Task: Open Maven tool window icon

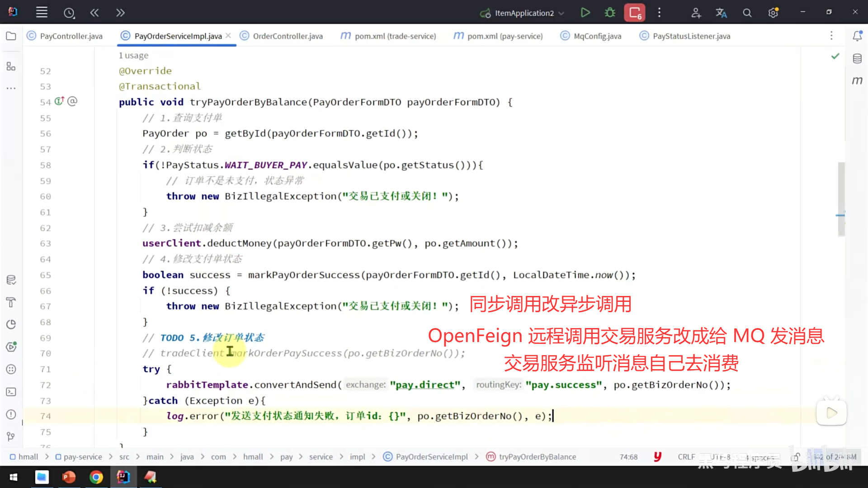Action: [x=857, y=81]
